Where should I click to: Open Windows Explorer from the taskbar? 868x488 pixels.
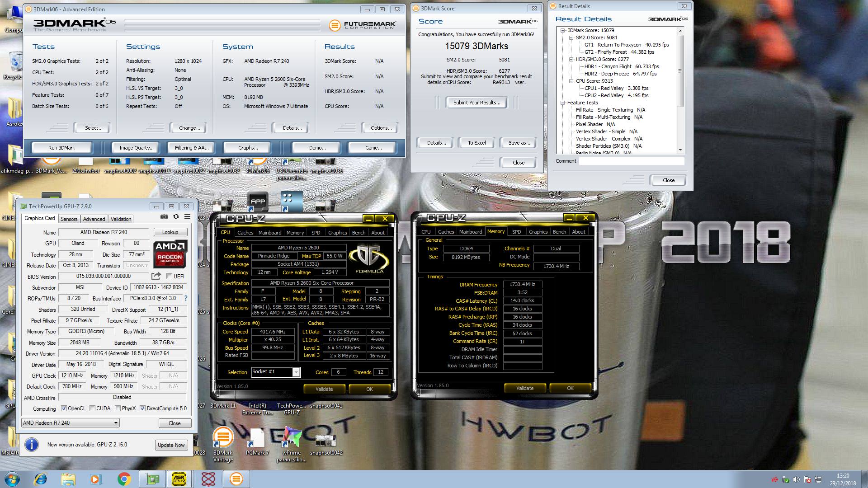pos(68,479)
